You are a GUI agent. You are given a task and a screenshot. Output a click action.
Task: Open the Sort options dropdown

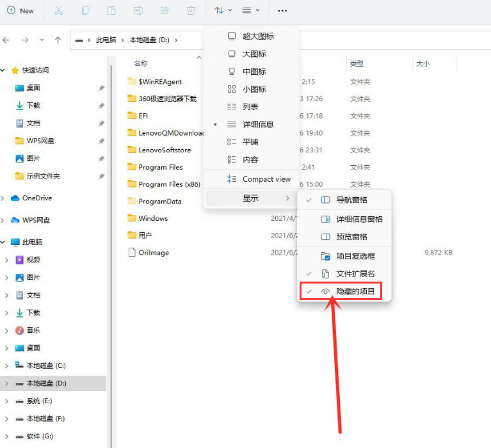[223, 11]
